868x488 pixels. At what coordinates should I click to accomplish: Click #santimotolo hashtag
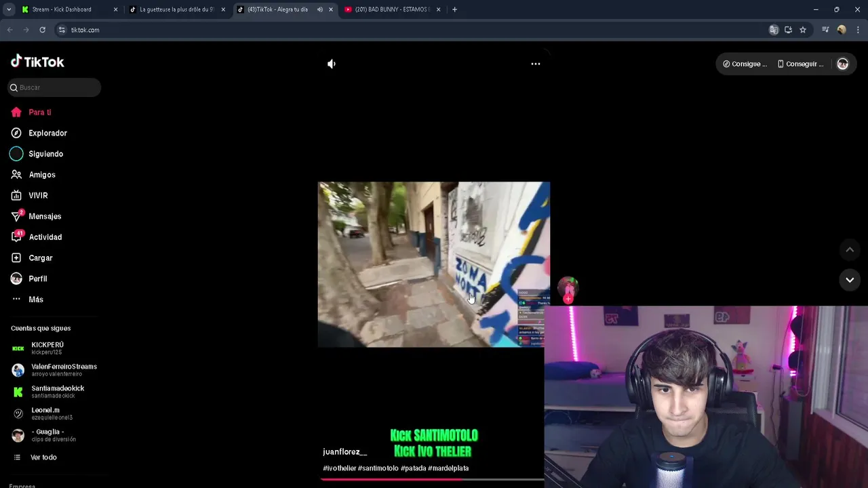(378, 468)
